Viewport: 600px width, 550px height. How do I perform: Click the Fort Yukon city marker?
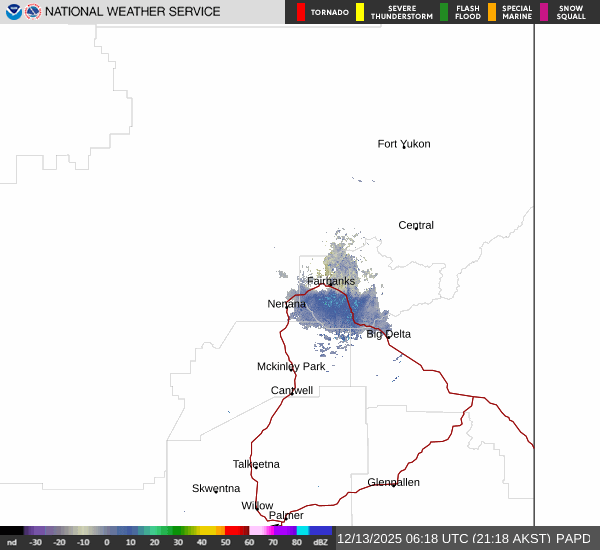coord(403,147)
